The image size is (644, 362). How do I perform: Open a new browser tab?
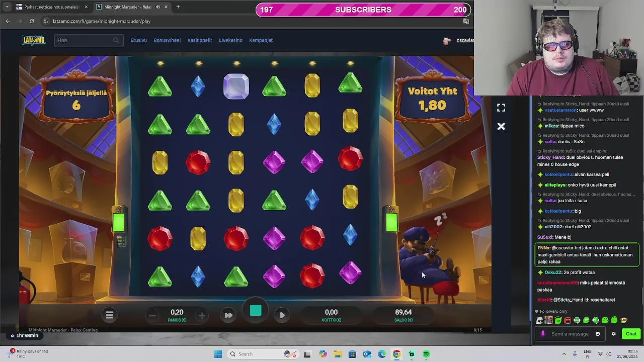pyautogui.click(x=178, y=7)
